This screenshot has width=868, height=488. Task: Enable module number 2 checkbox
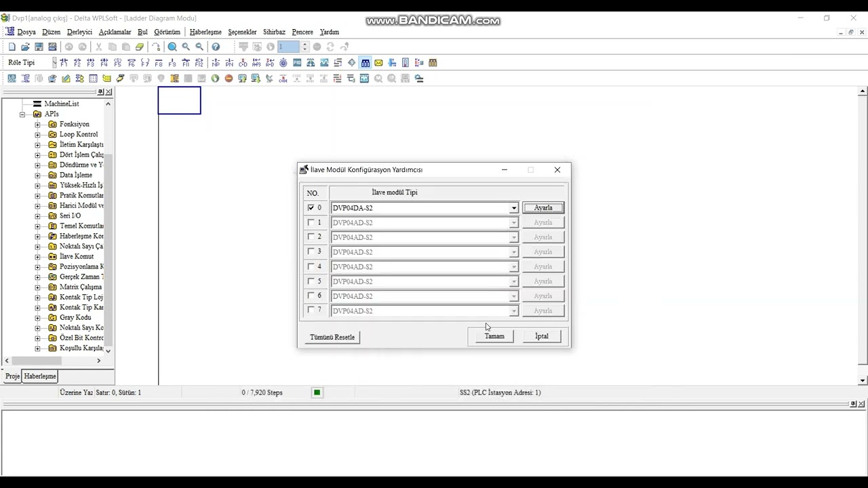(311, 237)
